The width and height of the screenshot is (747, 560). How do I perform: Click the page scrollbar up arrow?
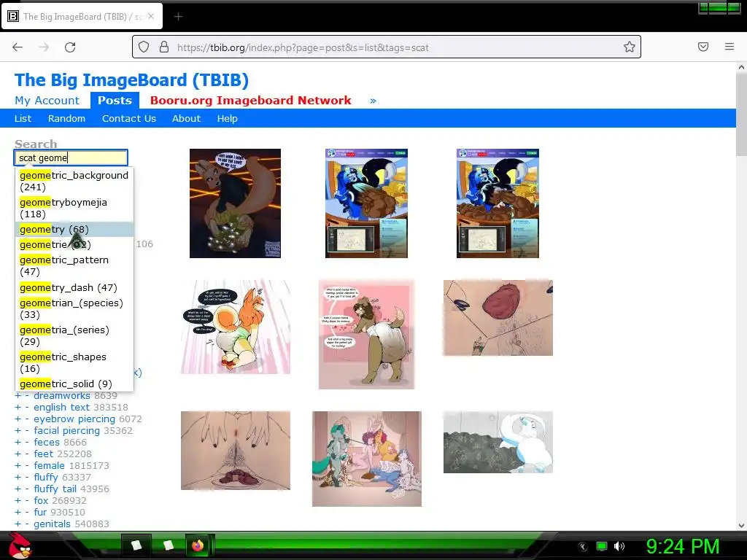(741, 68)
